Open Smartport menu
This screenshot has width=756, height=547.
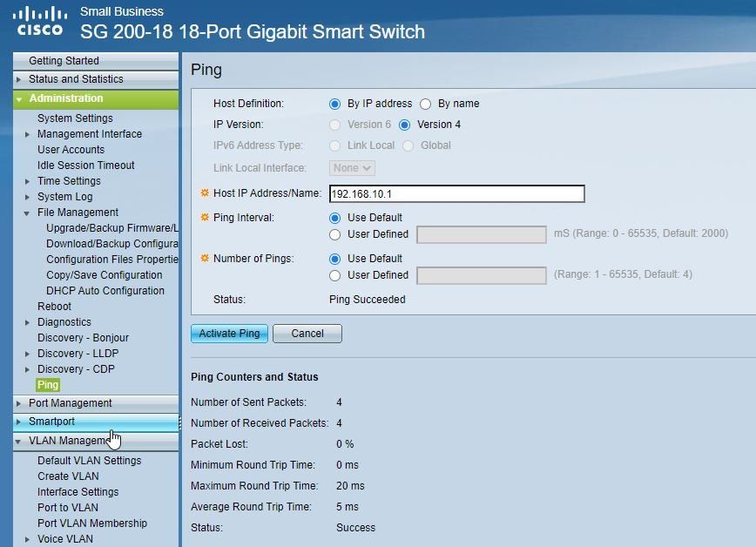coord(96,422)
